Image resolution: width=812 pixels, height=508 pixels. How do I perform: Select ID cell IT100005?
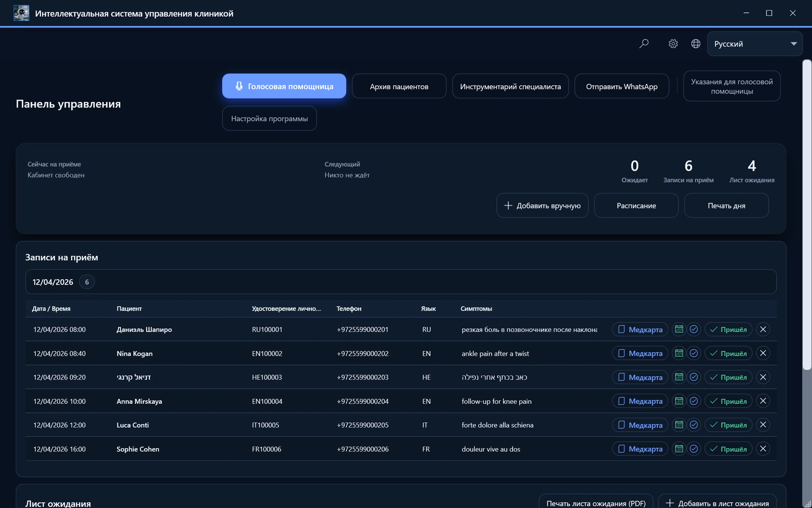(x=265, y=425)
